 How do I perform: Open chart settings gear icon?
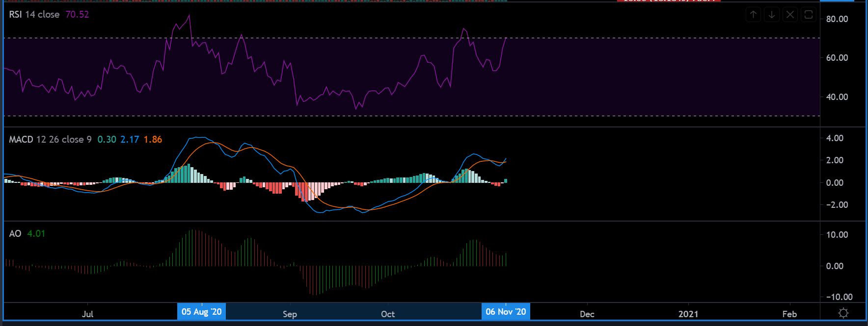[843, 313]
